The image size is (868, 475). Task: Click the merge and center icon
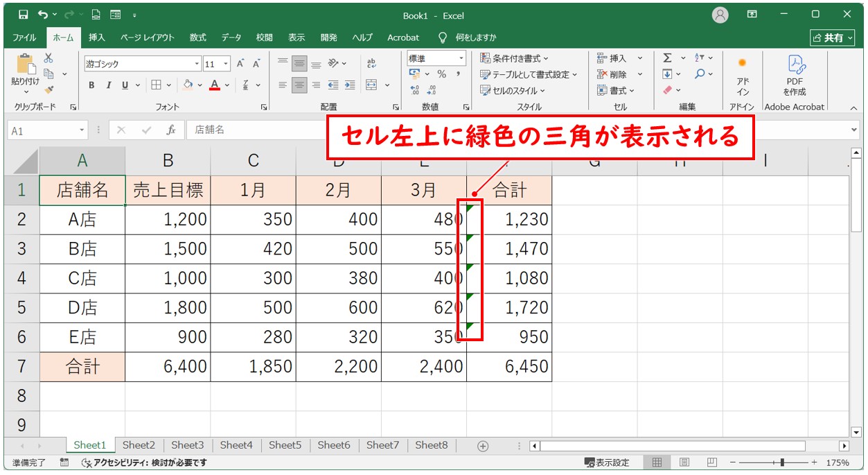tap(371, 85)
